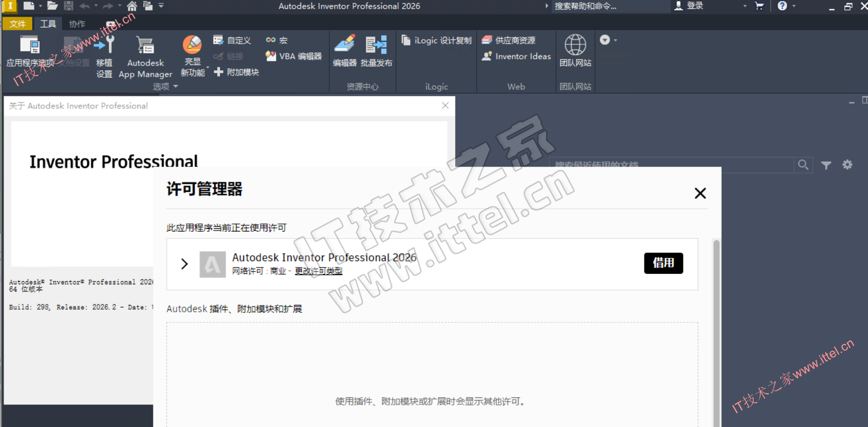The width and height of the screenshot is (868, 427).
Task: Switch to the 协作 ribbon tab
Action: [77, 24]
